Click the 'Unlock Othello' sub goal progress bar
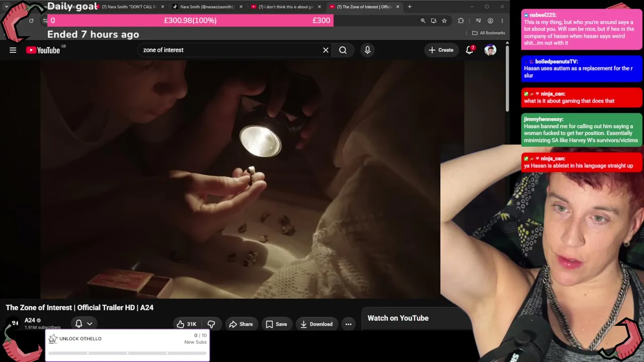Screen dimensions: 644x362 tap(127, 353)
